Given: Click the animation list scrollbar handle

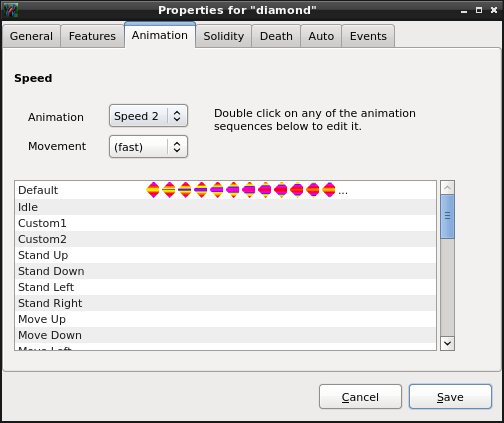Looking at the screenshot, I should click(x=447, y=217).
